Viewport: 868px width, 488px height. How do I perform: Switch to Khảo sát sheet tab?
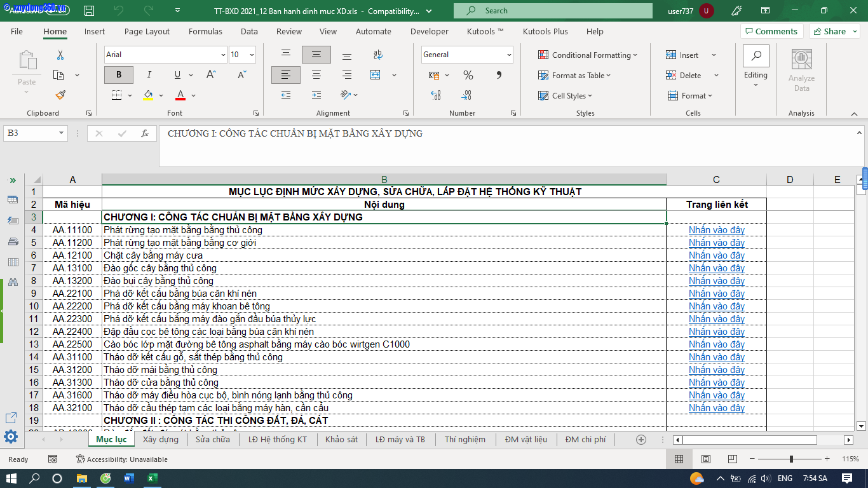click(341, 439)
